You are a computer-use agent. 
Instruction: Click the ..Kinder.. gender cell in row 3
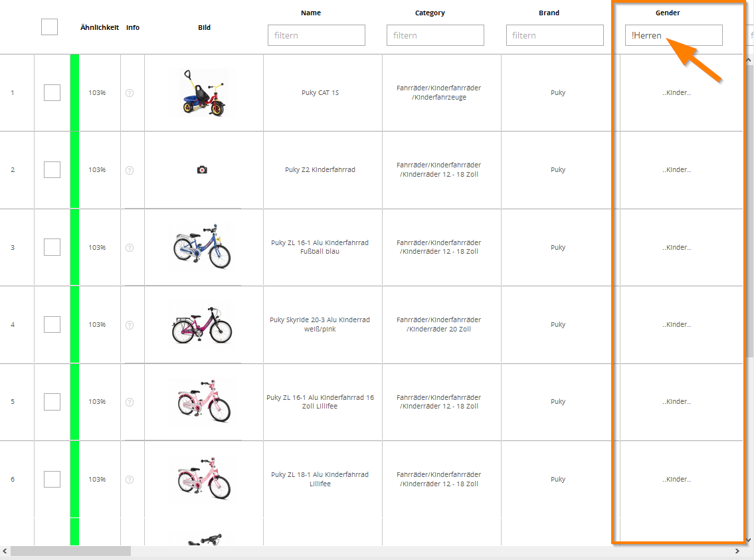(676, 248)
